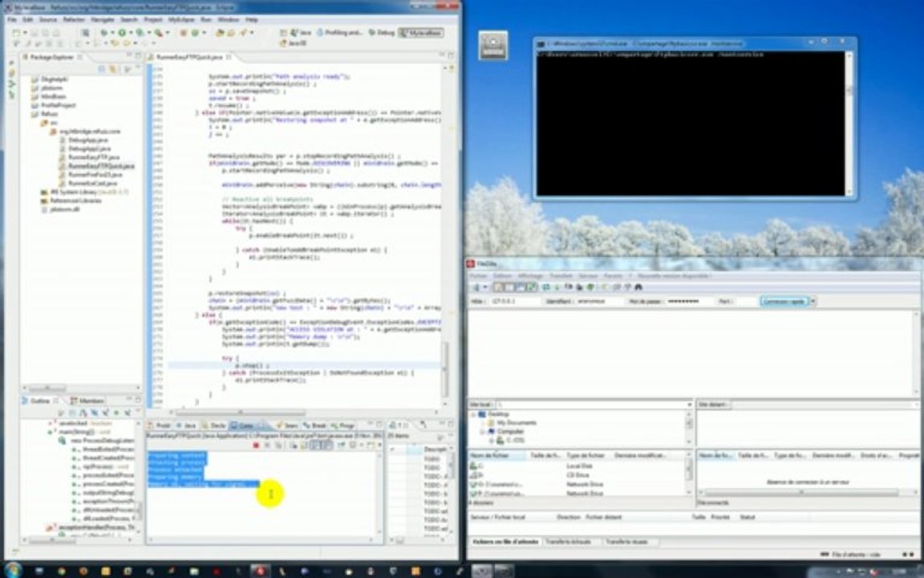Open the File menu in Eclipse

[x=12, y=19]
